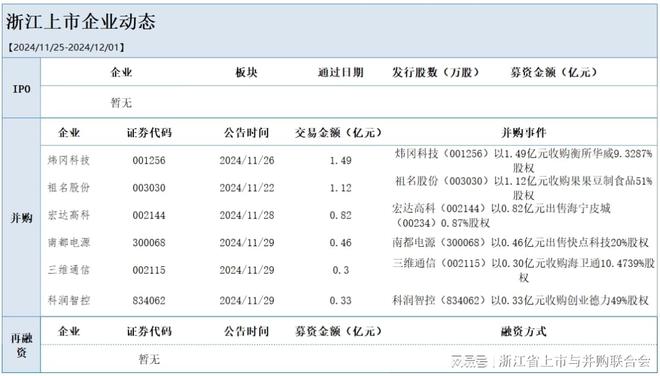Click the 炜冈科技 收购衡所华威 event description
The width and height of the screenshot is (660, 376).
click(x=523, y=160)
